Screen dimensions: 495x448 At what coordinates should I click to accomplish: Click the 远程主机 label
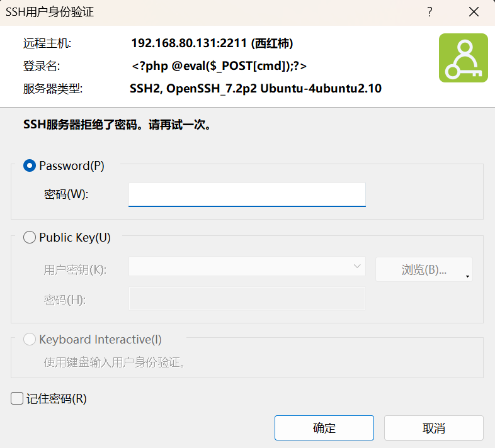pyautogui.click(x=47, y=43)
